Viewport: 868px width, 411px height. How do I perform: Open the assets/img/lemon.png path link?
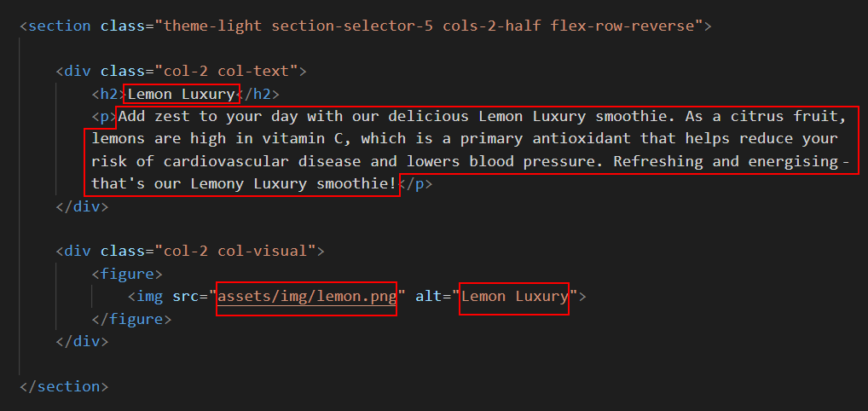(x=307, y=297)
